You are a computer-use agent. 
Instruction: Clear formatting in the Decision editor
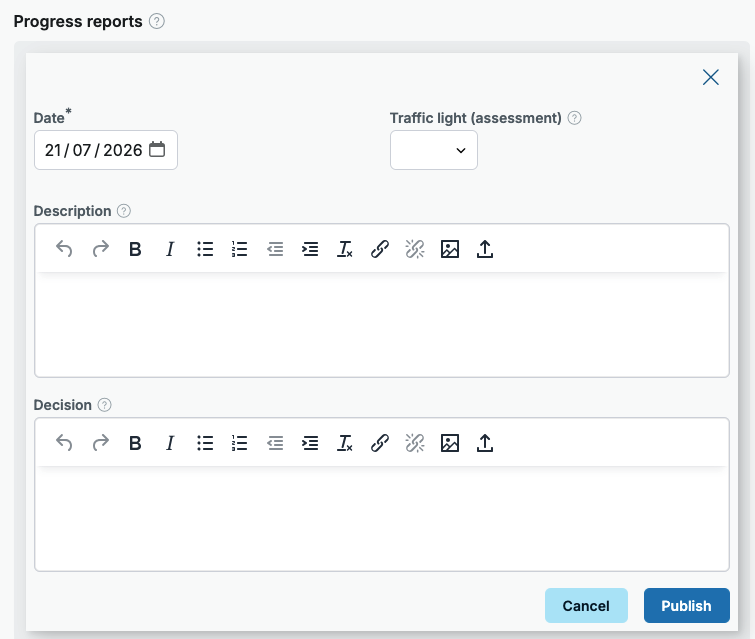coord(345,443)
